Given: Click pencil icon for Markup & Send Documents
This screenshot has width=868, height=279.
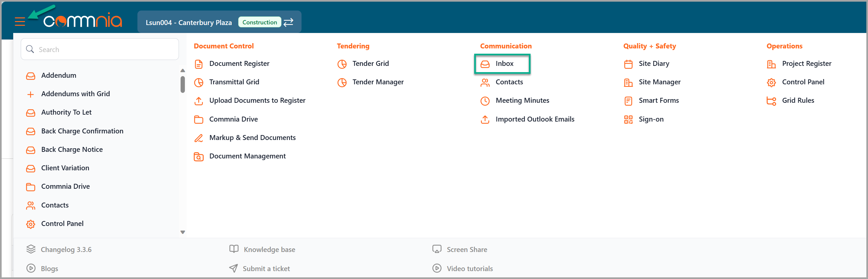Looking at the screenshot, I should 199,138.
